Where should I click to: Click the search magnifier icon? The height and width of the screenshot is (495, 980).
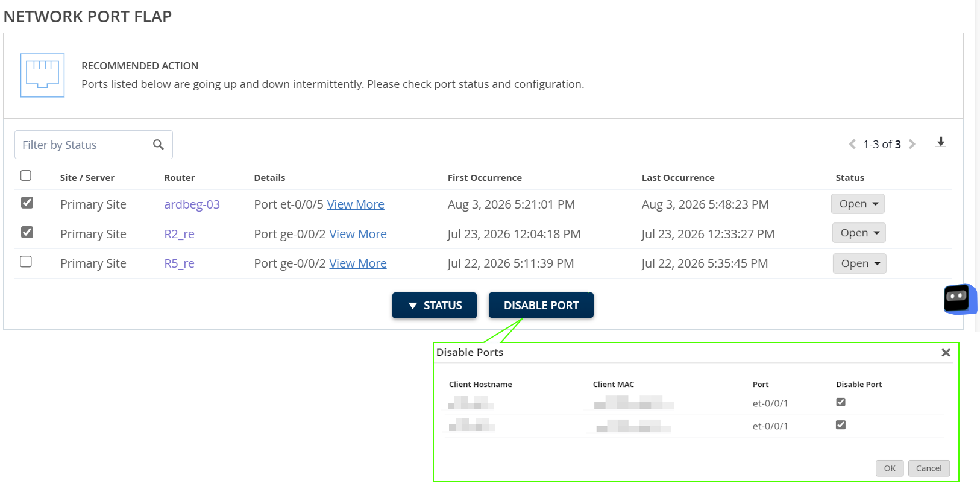click(x=159, y=145)
